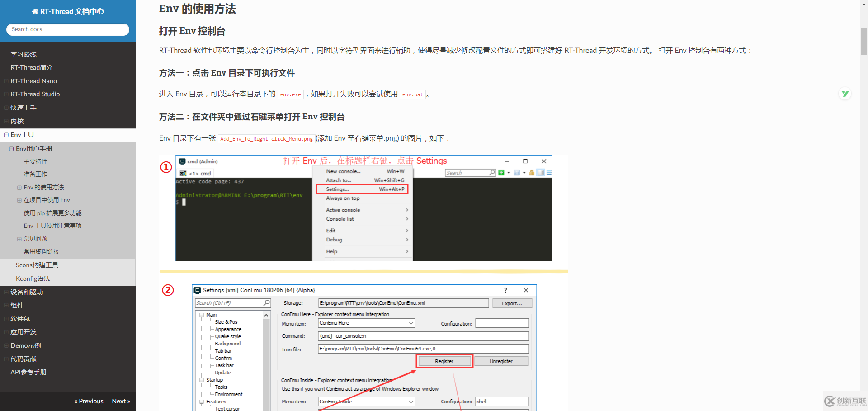Image resolution: width=868 pixels, height=411 pixels.
Task: Expand the 组件 section
Action: 6,305
